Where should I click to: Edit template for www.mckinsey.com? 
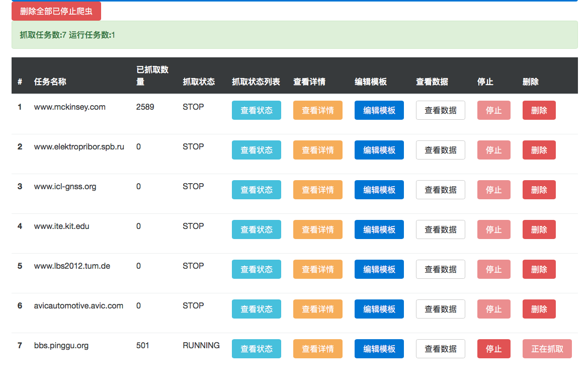379,110
